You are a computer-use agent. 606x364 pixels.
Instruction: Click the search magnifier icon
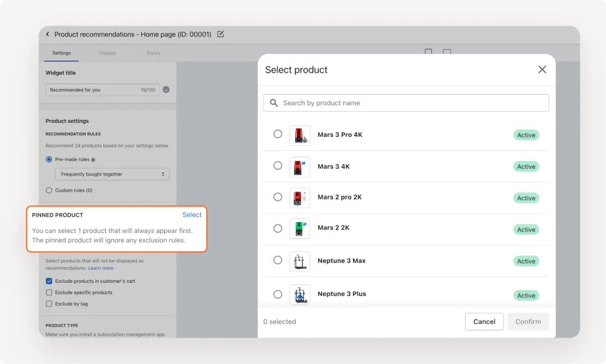click(x=274, y=103)
